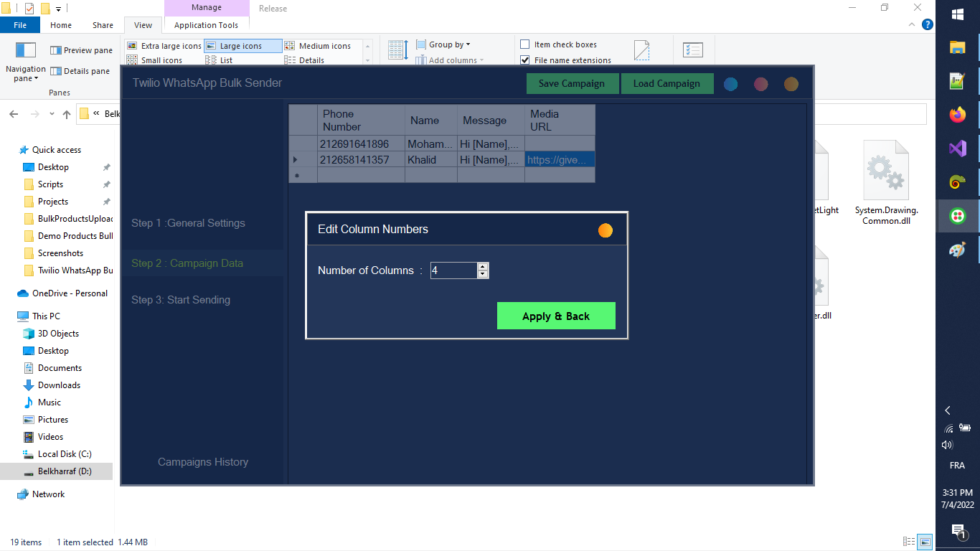Open Visual Studio from the taskbar
Image resolution: width=980 pixels, height=551 pixels.
pyautogui.click(x=958, y=148)
